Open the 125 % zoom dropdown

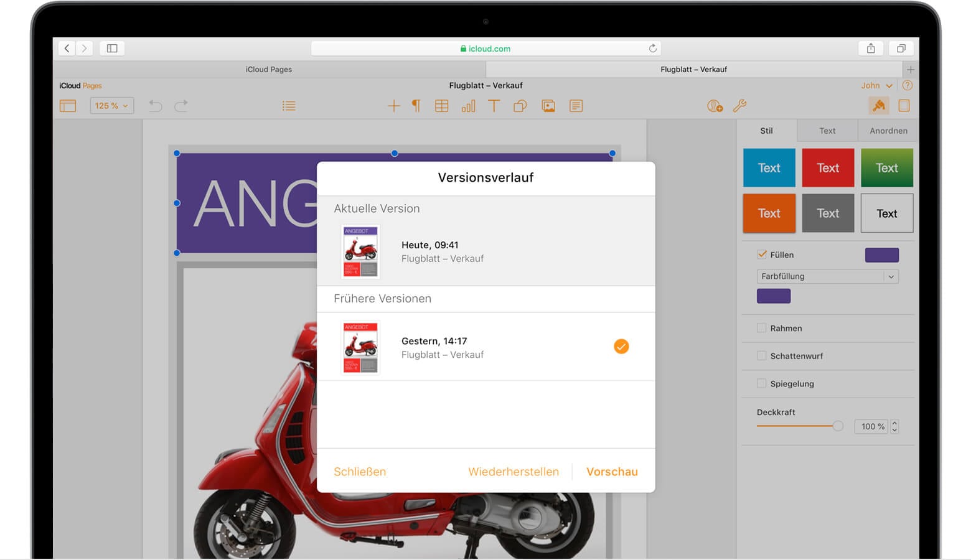(x=112, y=106)
